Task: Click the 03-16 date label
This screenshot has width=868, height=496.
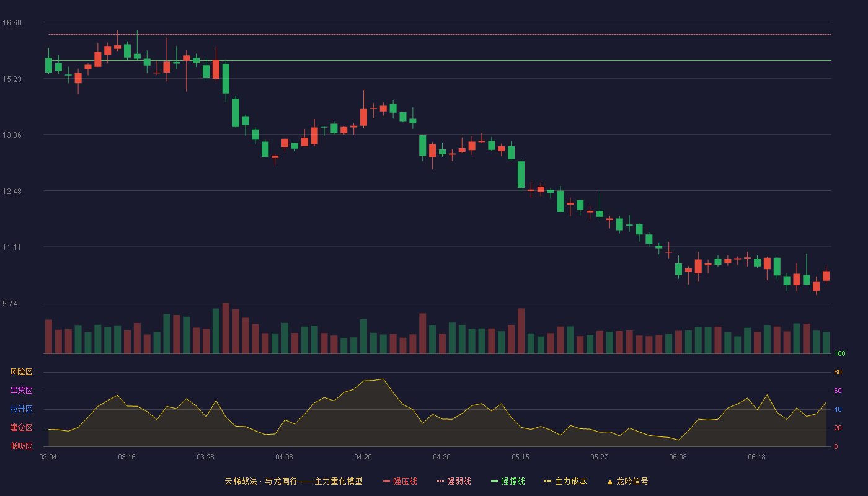Action: 126,457
